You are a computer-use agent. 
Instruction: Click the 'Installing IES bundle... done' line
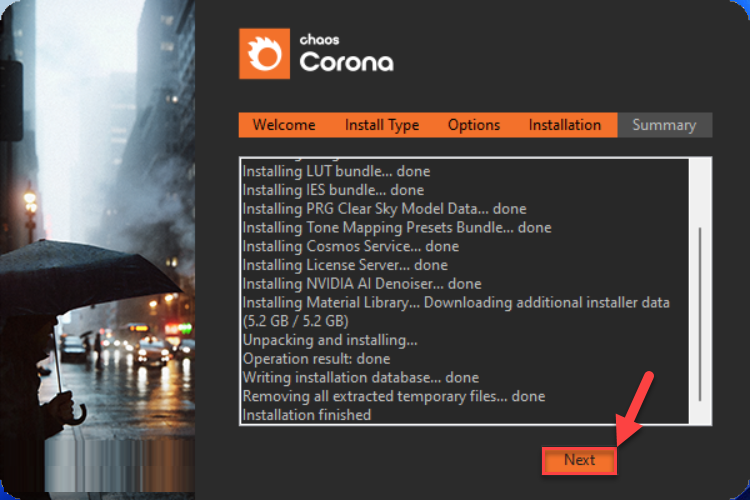pos(333,190)
